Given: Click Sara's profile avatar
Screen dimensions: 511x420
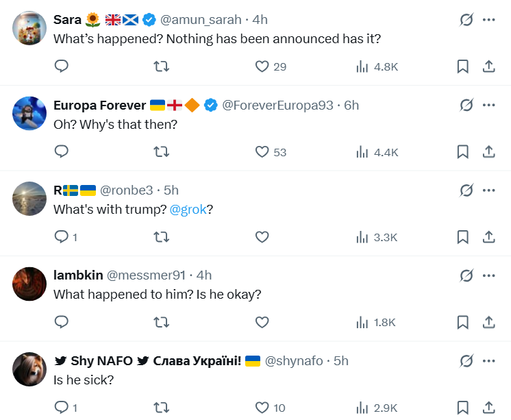Looking at the screenshot, I should 29,28.
